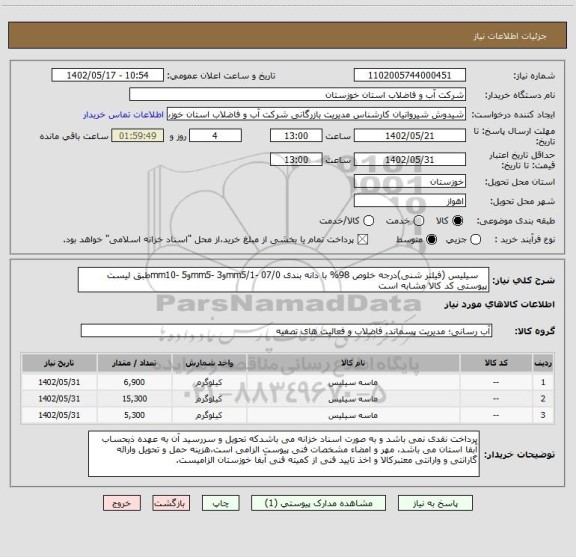Click the شماره نیاز number field
Screen dimensions: 576x557
pyautogui.click(x=410, y=75)
